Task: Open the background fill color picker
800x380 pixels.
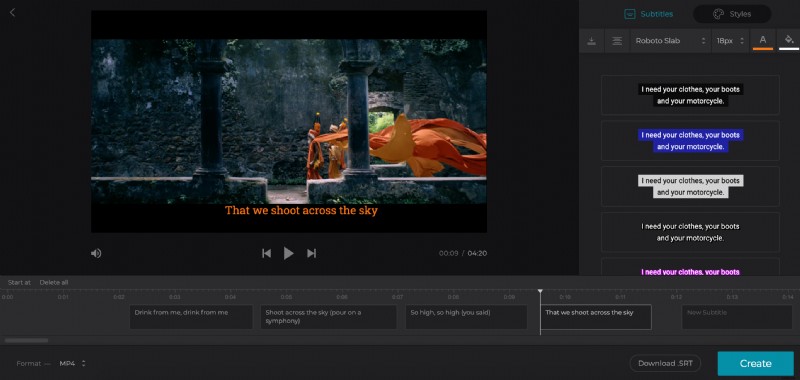Action: coord(789,40)
